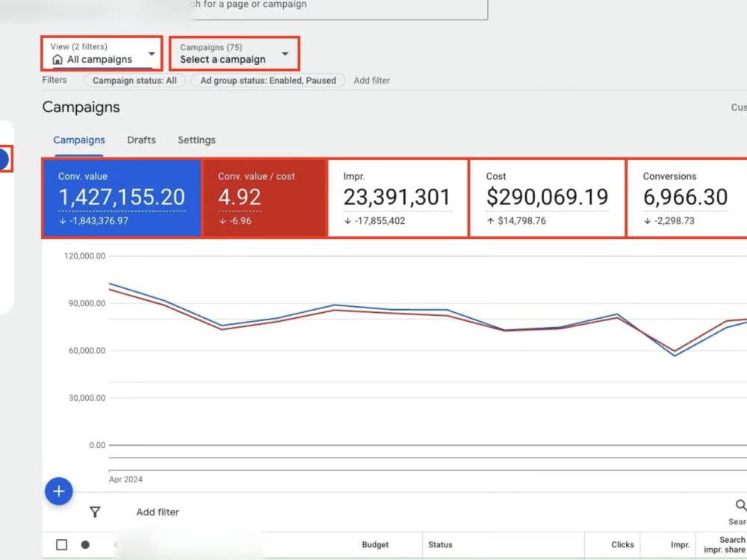Sort by the Budget column header
The height and width of the screenshot is (560, 747).
[375, 545]
